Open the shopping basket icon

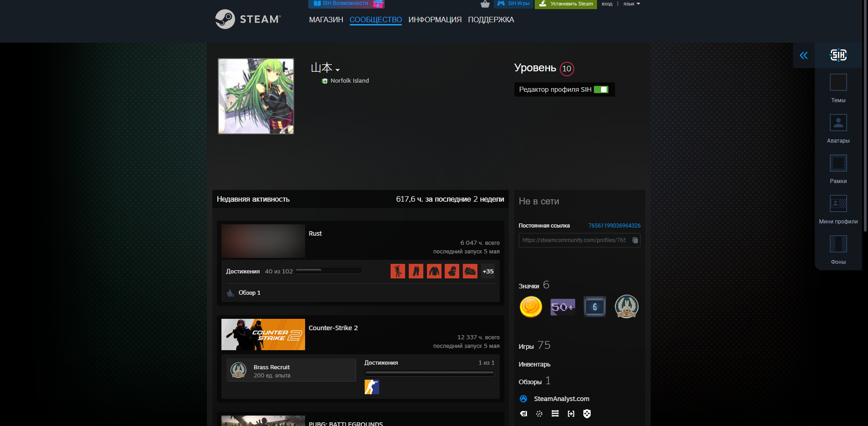tap(485, 4)
